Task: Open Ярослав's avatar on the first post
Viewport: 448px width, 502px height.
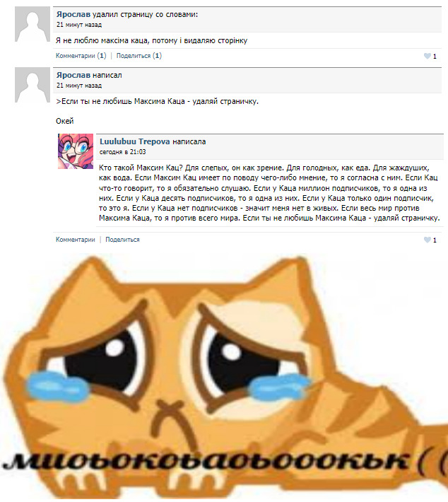Action: pos(33,24)
